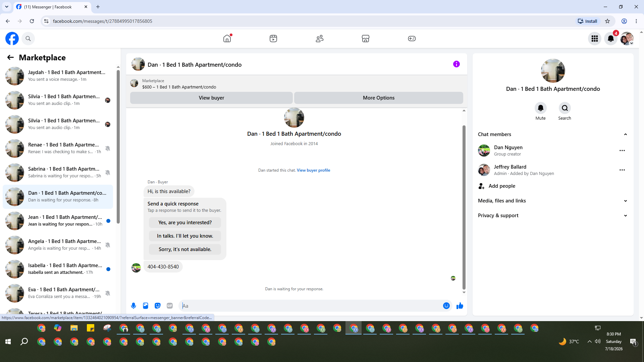Open the Chrome three-dot menu
Viewport: 644px width, 362px height.
click(x=636, y=21)
